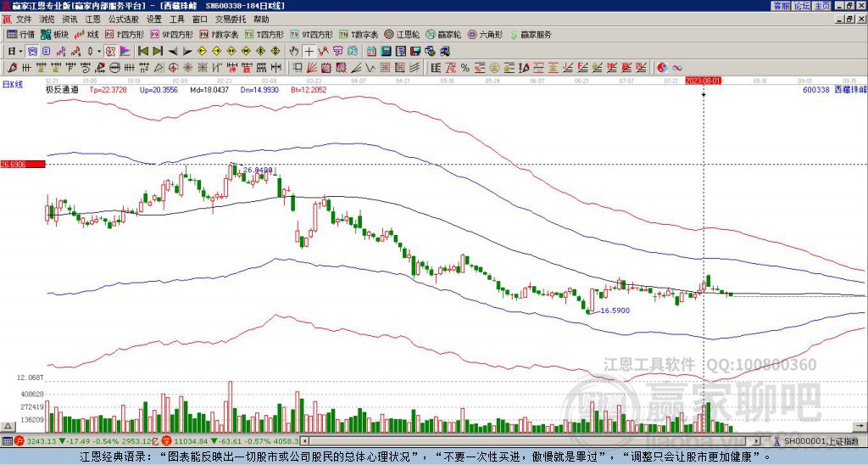This screenshot has height=465, width=868.
Task: Open the 交易委托 menu
Action: pyautogui.click(x=231, y=20)
